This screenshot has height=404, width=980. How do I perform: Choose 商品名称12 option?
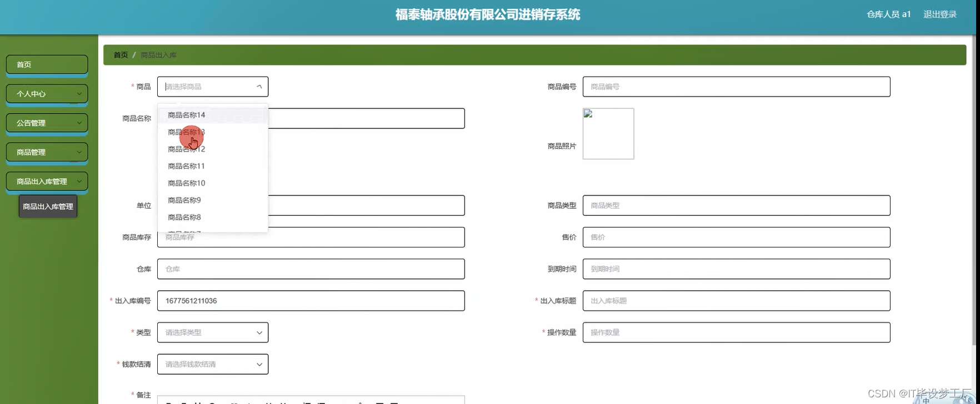point(213,149)
